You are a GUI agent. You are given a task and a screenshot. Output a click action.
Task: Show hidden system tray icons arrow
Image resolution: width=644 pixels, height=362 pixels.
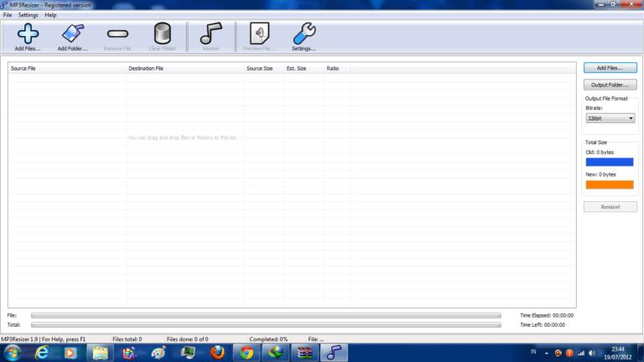click(547, 353)
